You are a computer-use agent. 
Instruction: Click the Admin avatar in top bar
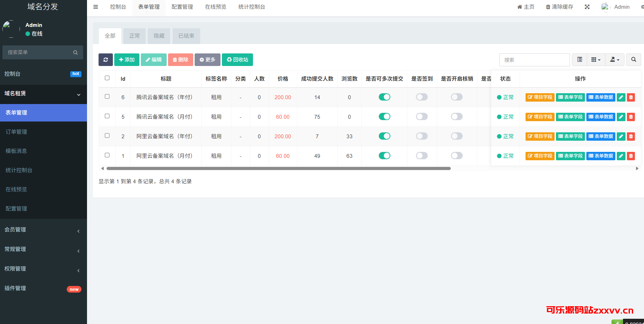605,7
